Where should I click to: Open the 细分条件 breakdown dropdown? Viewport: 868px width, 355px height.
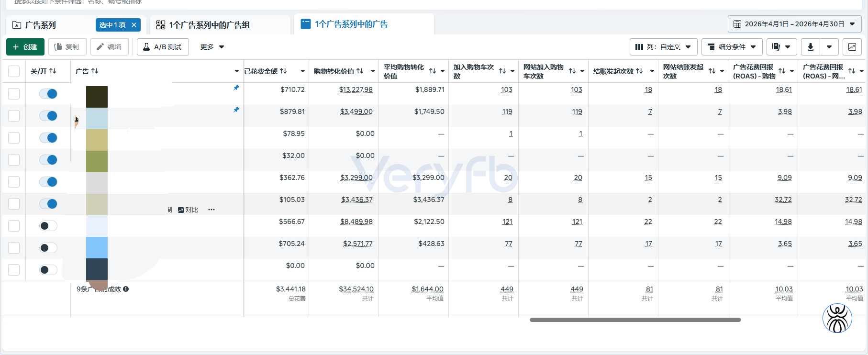point(732,47)
